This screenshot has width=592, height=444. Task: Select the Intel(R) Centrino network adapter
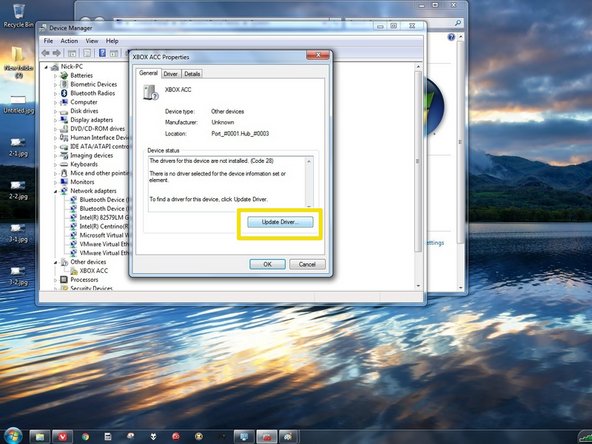104,227
